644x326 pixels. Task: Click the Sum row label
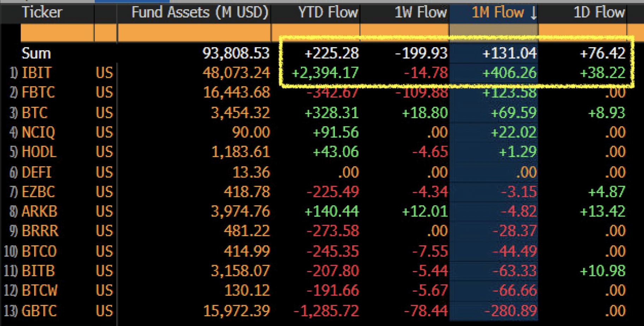(35, 54)
